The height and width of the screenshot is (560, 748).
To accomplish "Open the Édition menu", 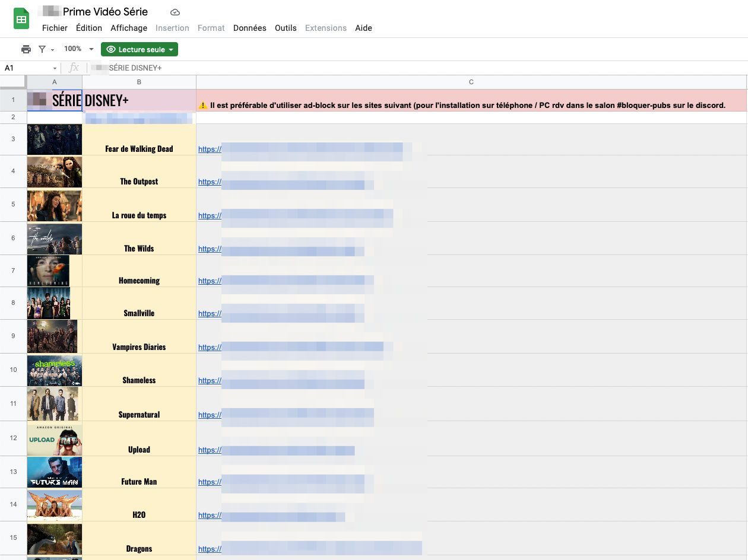I will point(89,28).
